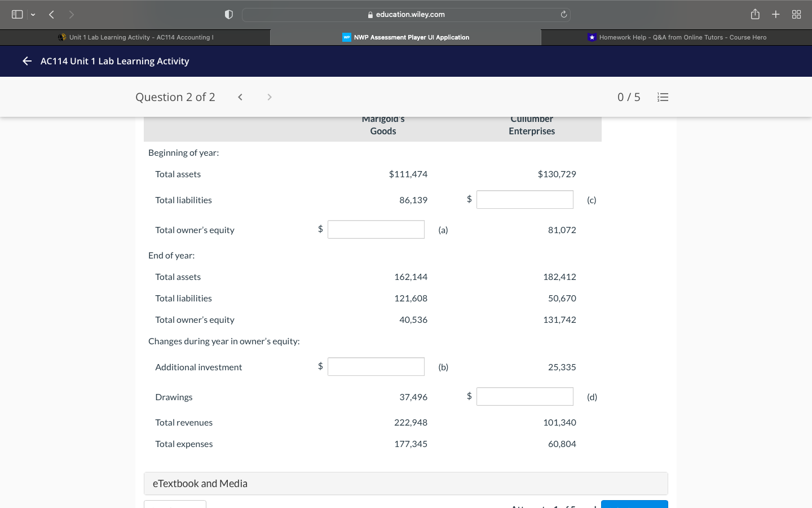Click the answer field for Total owner's equity (a)
The width and height of the screenshot is (812, 508).
(x=376, y=229)
